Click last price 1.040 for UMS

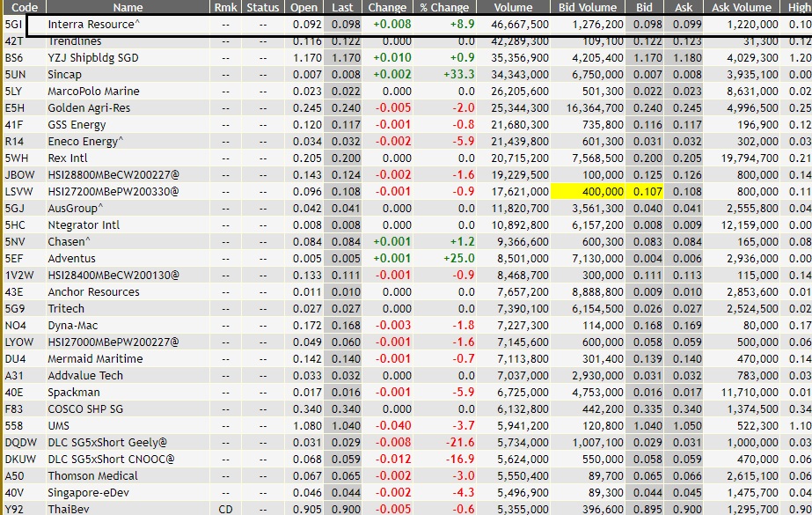[x=346, y=426]
